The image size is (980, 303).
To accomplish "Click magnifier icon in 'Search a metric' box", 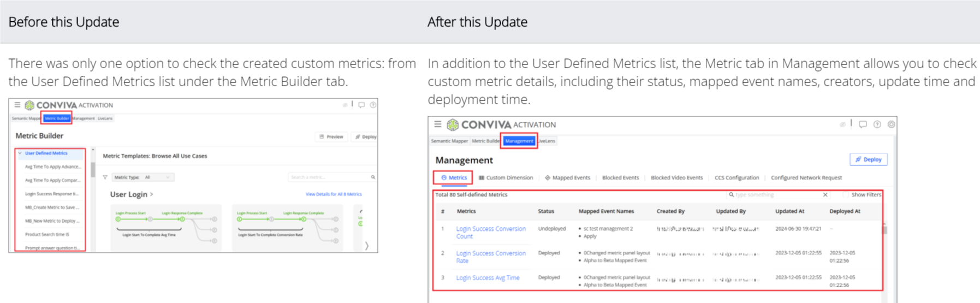I will pos(373,177).
